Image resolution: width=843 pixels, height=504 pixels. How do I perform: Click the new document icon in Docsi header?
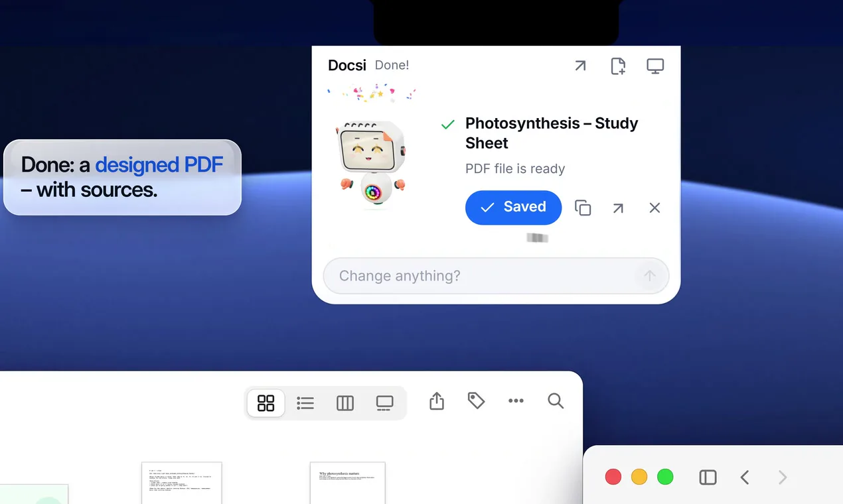pyautogui.click(x=618, y=66)
